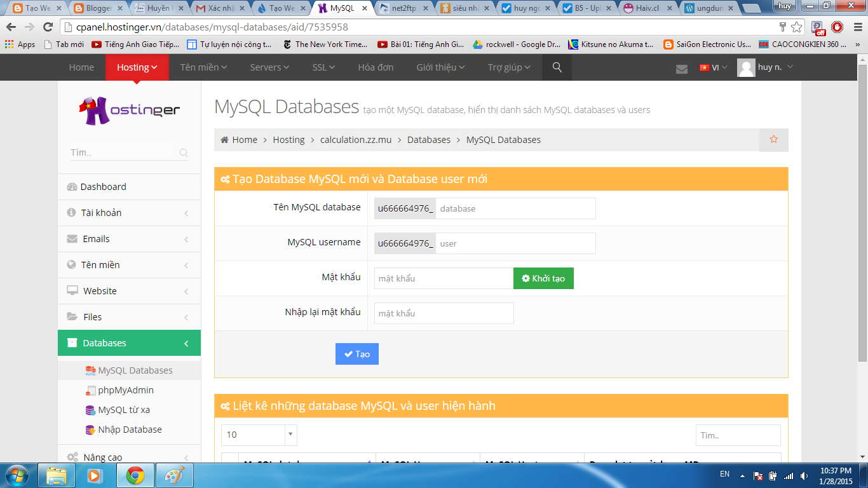Open the SaiGon Electronic bookmark
Image resolution: width=868 pixels, height=488 pixels.
707,44
